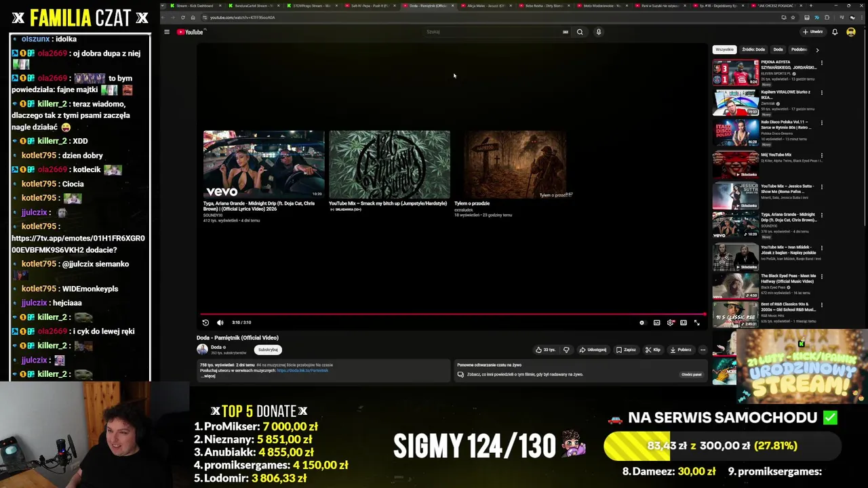Switch to Bebe Rexha browser tab
868x488 pixels.
point(545,5)
